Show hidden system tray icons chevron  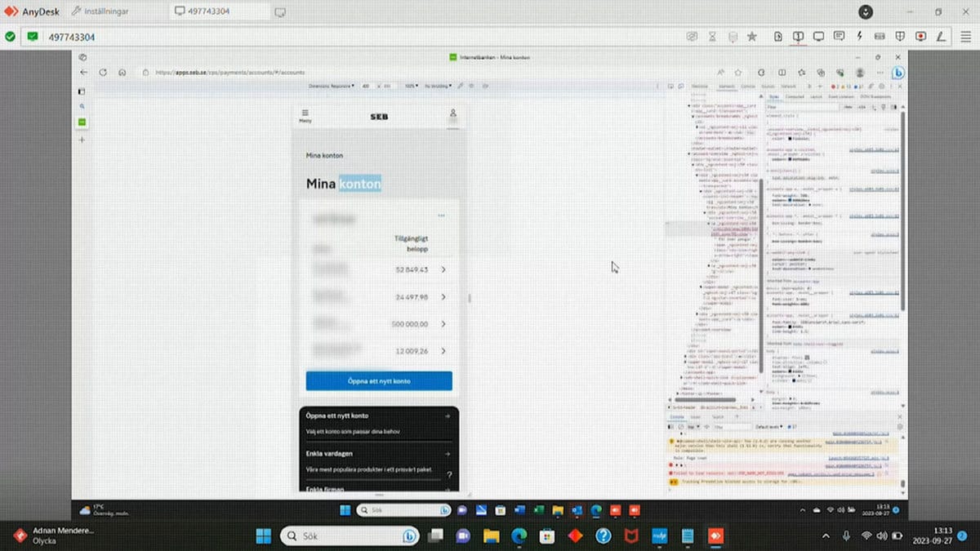click(826, 536)
